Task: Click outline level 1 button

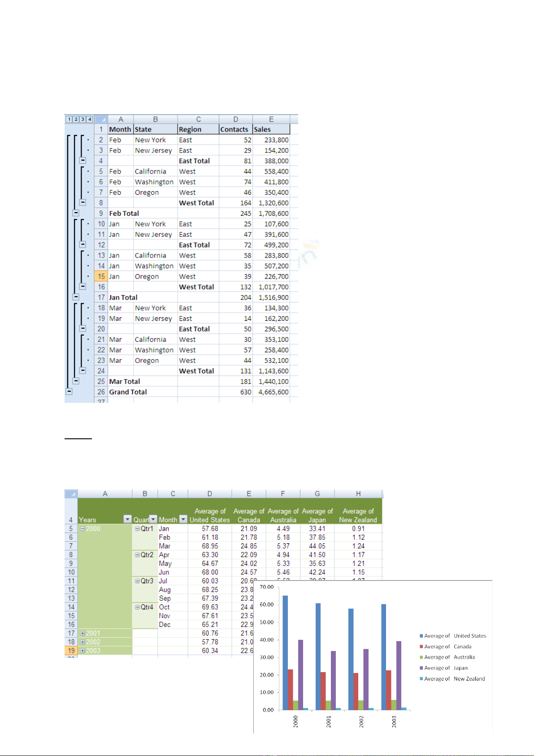Action: point(69,119)
